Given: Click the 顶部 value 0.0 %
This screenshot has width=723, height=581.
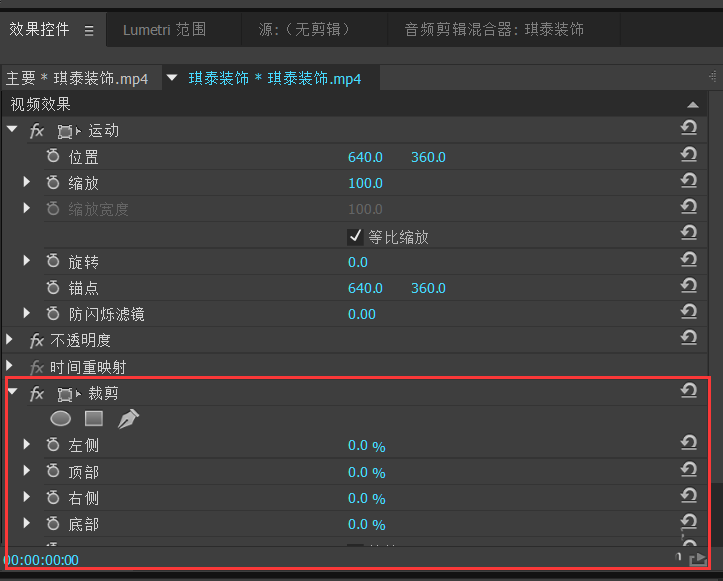Looking at the screenshot, I should (367, 472).
